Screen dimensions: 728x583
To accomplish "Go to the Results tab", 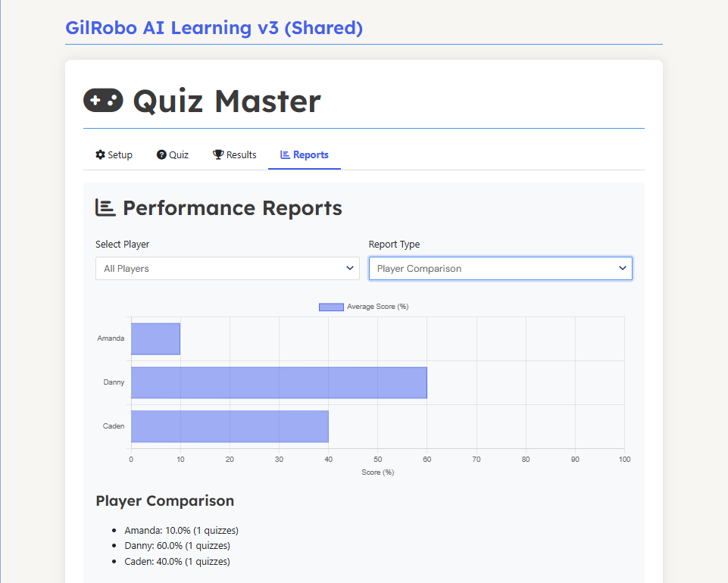I will pos(235,154).
